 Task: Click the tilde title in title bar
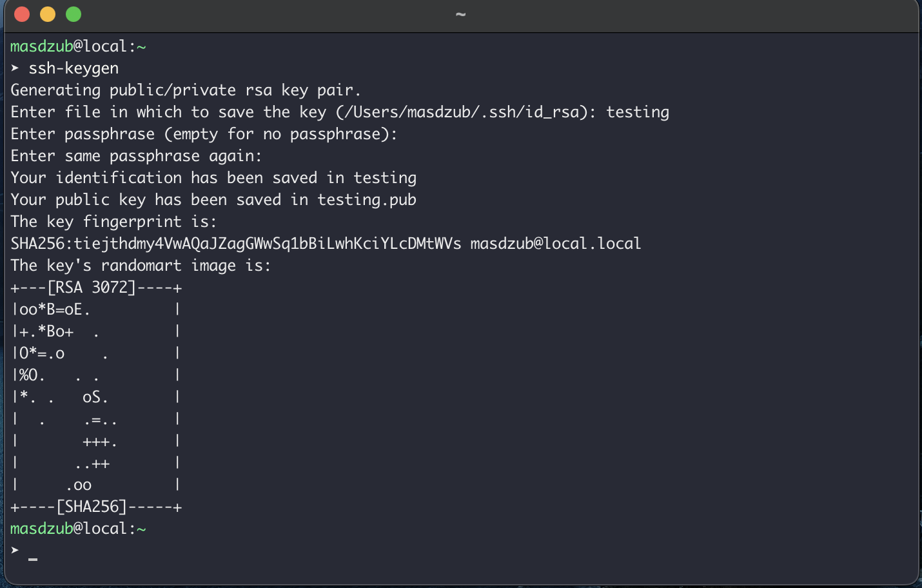point(460,14)
